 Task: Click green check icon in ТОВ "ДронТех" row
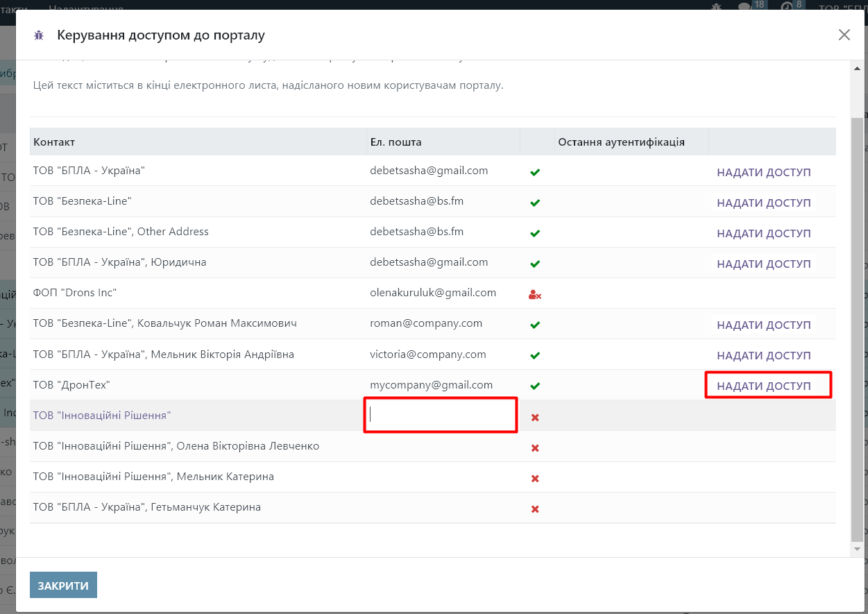[x=535, y=386]
